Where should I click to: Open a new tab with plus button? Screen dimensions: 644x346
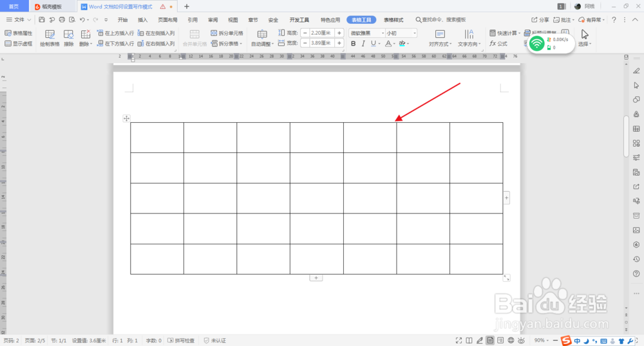pos(187,6)
